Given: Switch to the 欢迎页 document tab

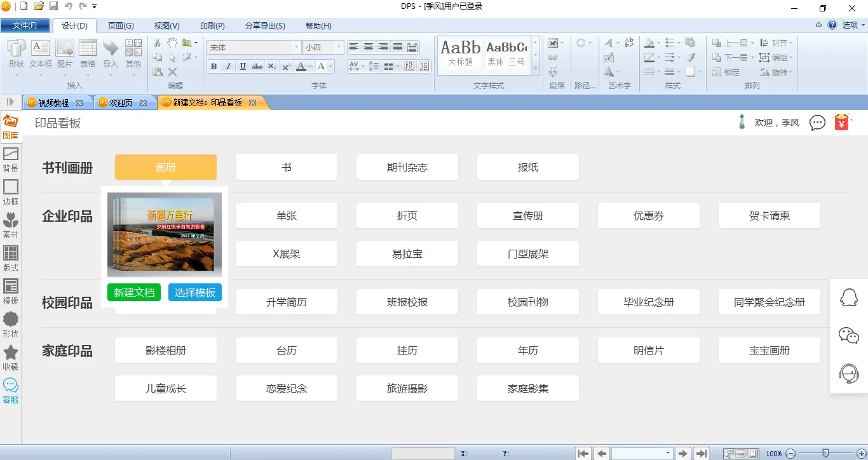Looking at the screenshot, I should coord(121,102).
